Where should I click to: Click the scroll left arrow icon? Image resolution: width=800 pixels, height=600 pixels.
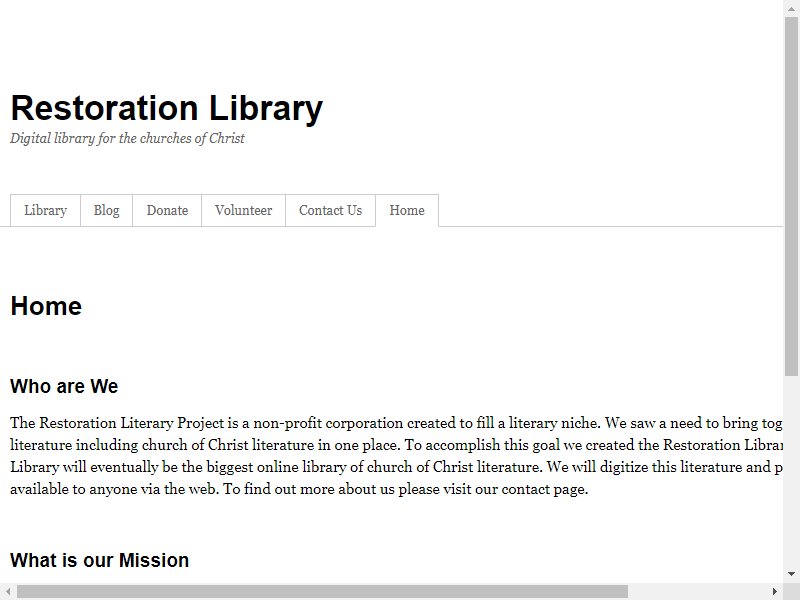tap(8, 592)
